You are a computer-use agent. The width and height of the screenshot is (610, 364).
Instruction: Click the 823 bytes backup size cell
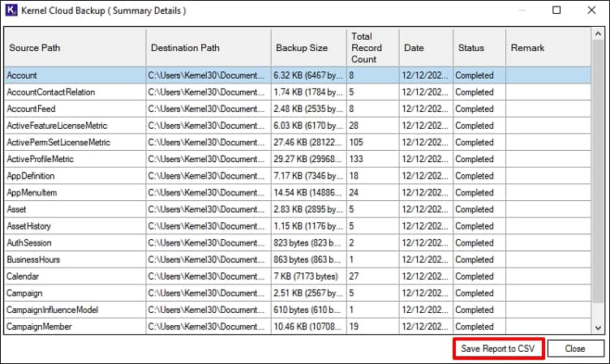click(309, 242)
